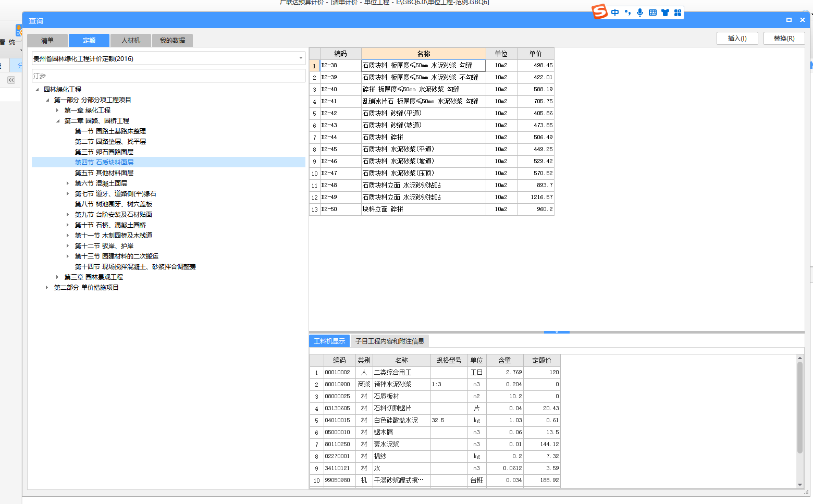Toggle Chinese input mode in Sogou bar
The height and width of the screenshot is (504, 813).
615,13
